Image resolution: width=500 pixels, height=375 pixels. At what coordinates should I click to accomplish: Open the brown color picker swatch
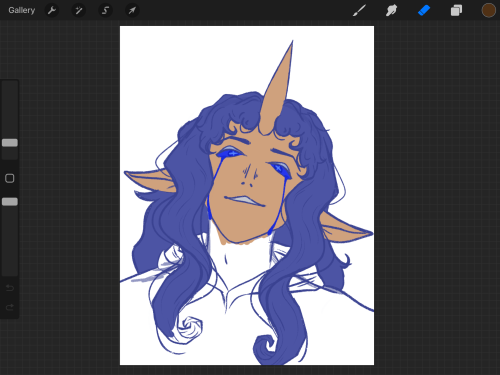click(x=488, y=10)
